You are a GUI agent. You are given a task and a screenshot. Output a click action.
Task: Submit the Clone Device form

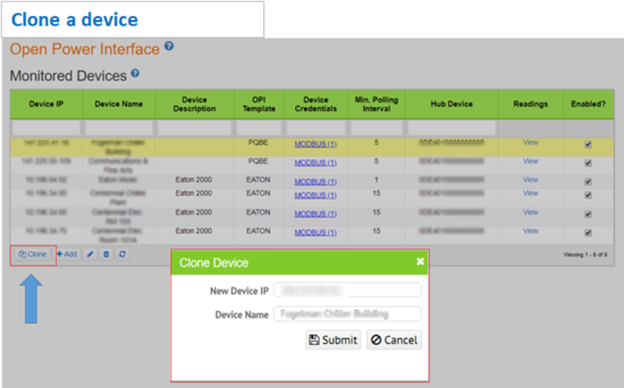tap(333, 340)
